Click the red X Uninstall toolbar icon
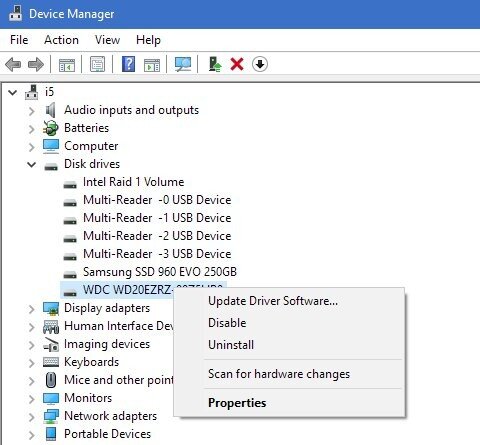Image resolution: width=480 pixels, height=445 pixels. (237, 64)
